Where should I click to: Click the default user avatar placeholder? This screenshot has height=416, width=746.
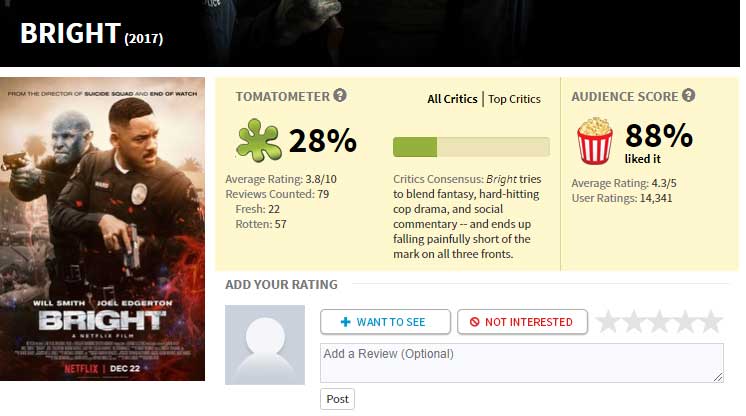tap(265, 345)
